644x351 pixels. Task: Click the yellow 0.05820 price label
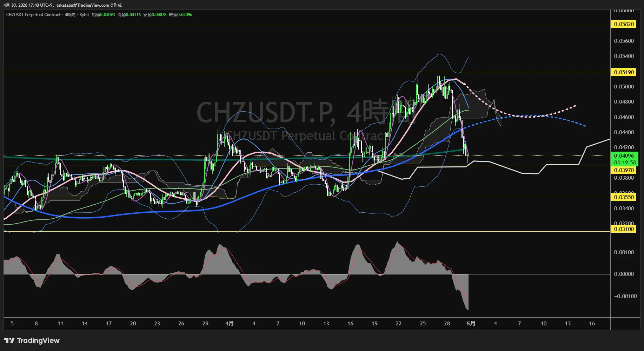click(624, 24)
